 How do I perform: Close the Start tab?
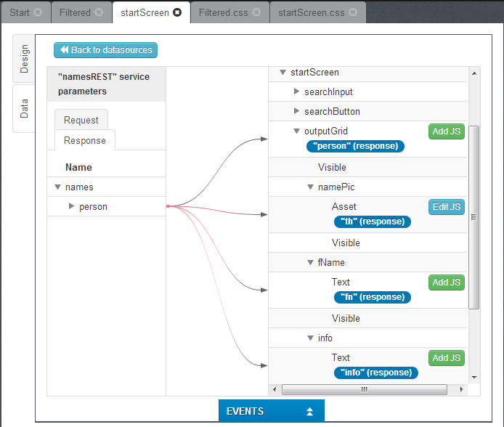(x=38, y=12)
